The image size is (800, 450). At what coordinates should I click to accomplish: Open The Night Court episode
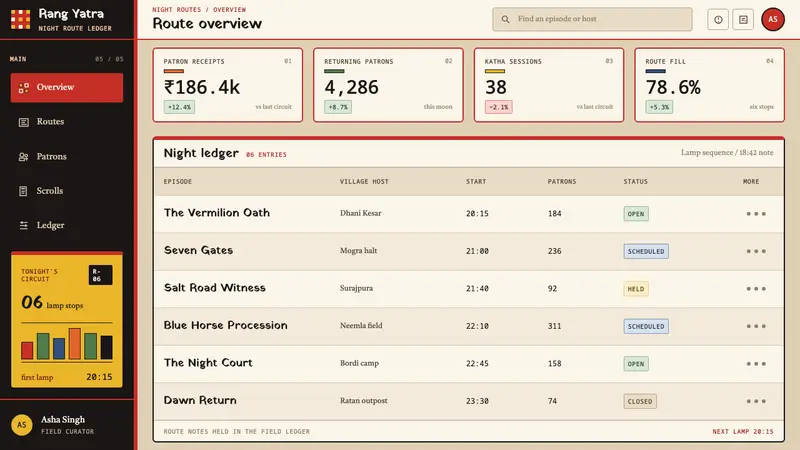click(208, 363)
